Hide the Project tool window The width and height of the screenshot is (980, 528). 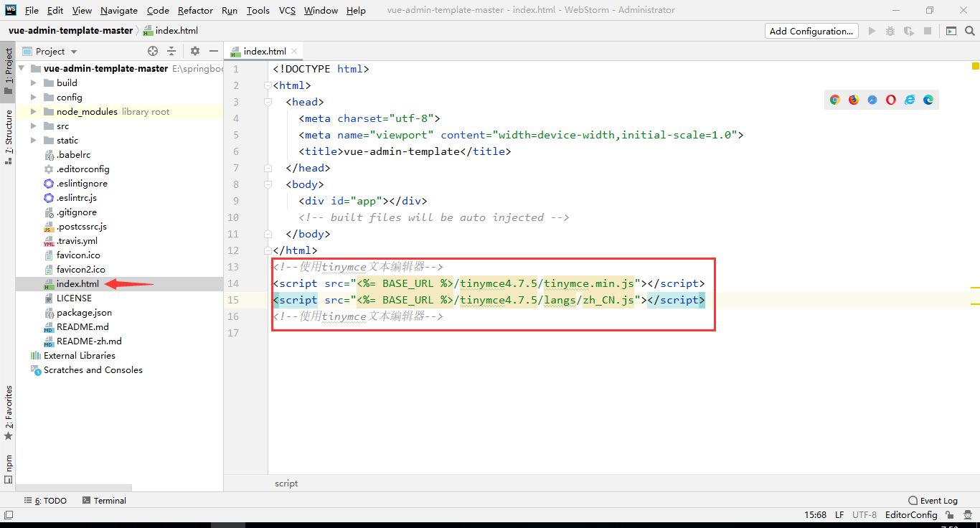point(213,51)
